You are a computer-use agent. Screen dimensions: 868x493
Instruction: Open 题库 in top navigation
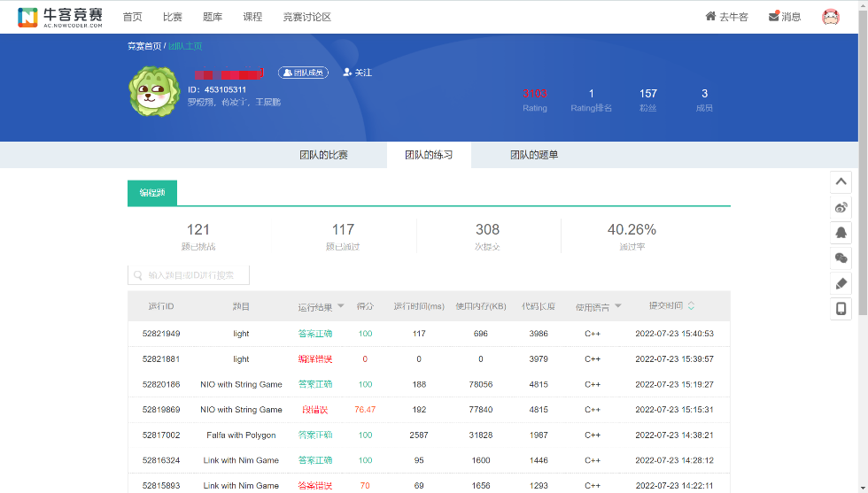tap(213, 17)
